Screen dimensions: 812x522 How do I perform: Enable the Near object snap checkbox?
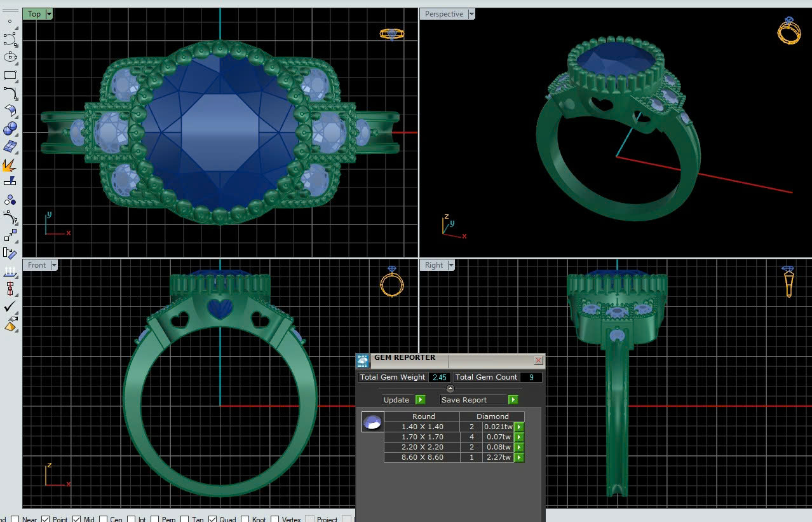pyautogui.click(x=15, y=519)
